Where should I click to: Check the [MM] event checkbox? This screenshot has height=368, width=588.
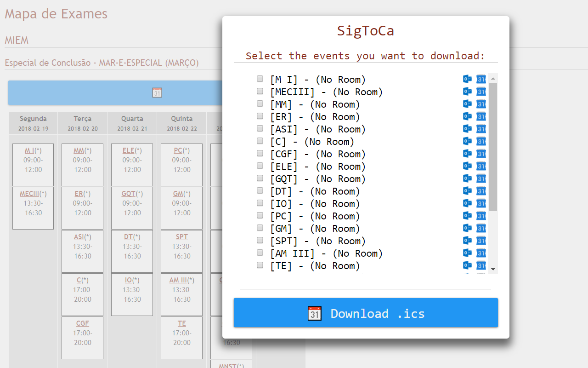pyautogui.click(x=260, y=103)
